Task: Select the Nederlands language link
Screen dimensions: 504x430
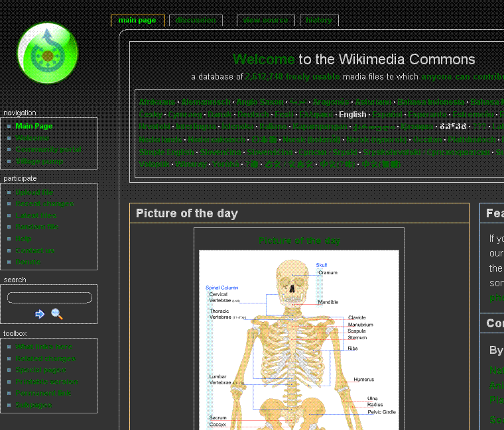Action: pyautogui.click(x=160, y=139)
